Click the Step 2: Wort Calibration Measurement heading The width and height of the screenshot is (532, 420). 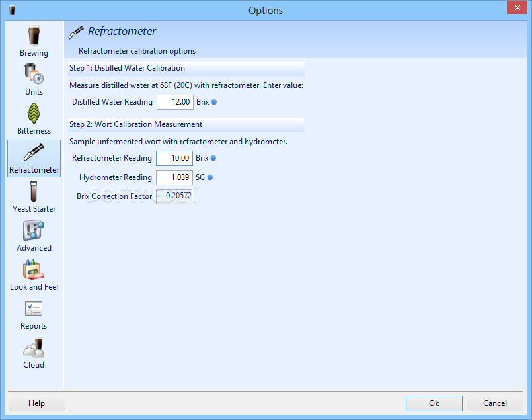[135, 124]
